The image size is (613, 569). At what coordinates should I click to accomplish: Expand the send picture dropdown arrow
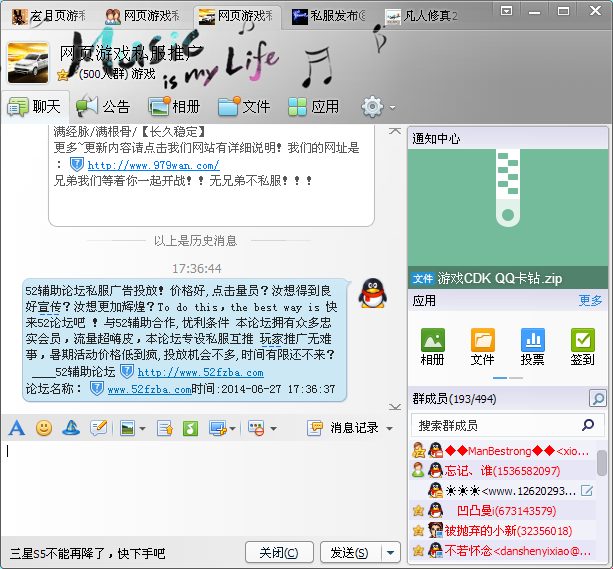142,429
